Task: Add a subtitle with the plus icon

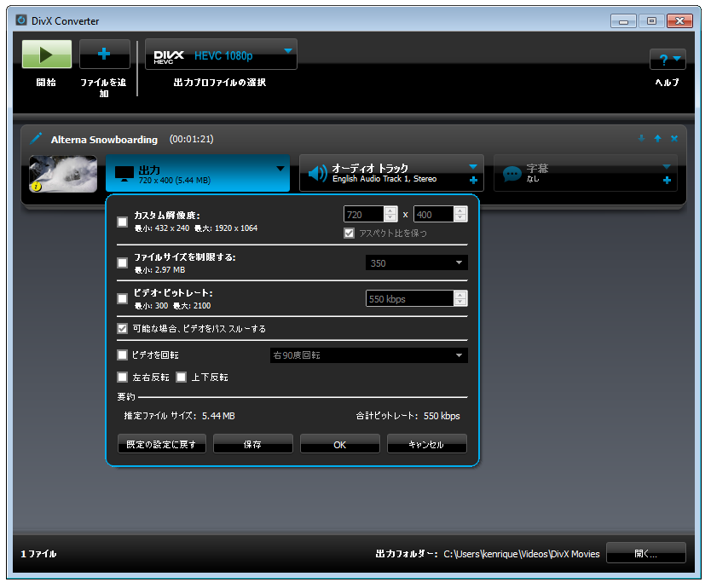Action: point(667,181)
